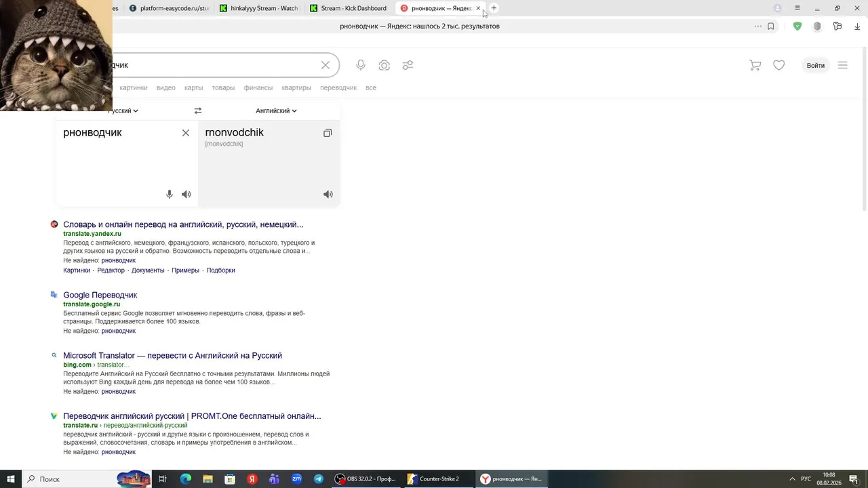This screenshot has height=488, width=868.
Task: Switch to OBS 32.0.2 in taskbar
Action: (x=366, y=479)
